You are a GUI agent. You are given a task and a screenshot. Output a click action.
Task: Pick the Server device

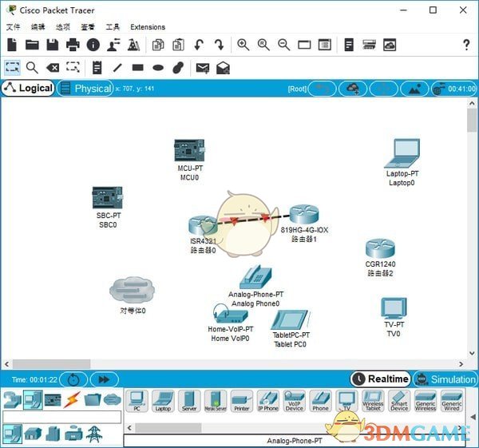[189, 401]
